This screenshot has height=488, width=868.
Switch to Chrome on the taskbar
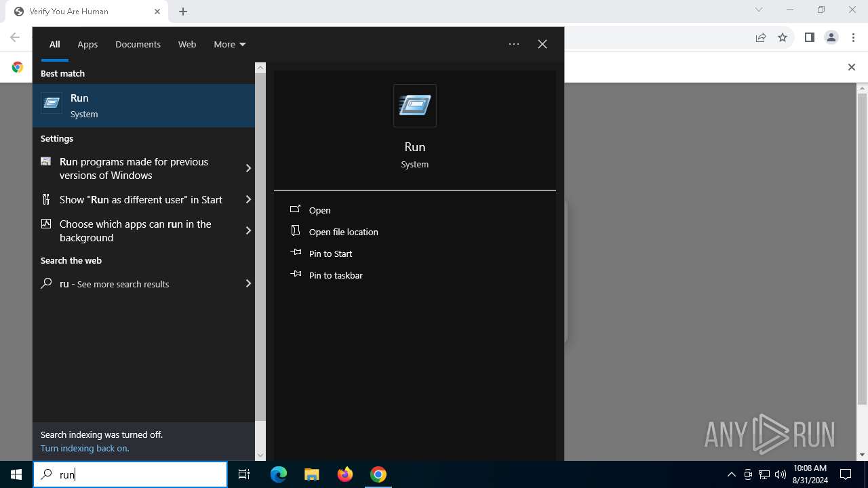tap(378, 474)
